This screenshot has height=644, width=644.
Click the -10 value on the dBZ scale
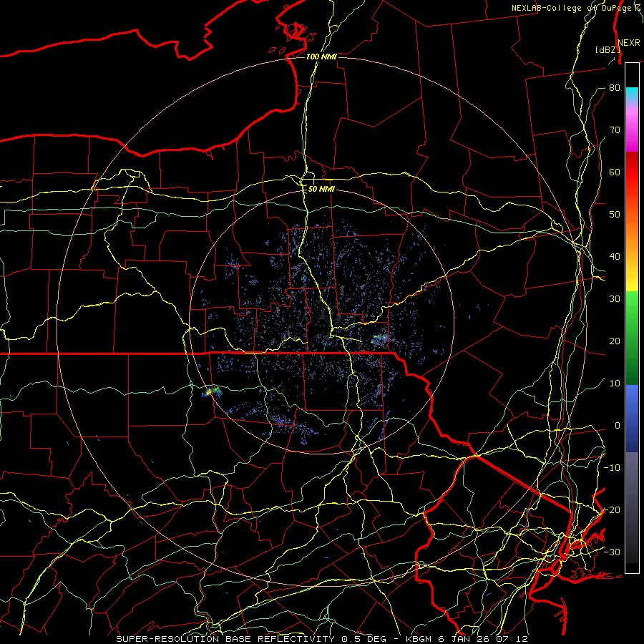pos(612,468)
